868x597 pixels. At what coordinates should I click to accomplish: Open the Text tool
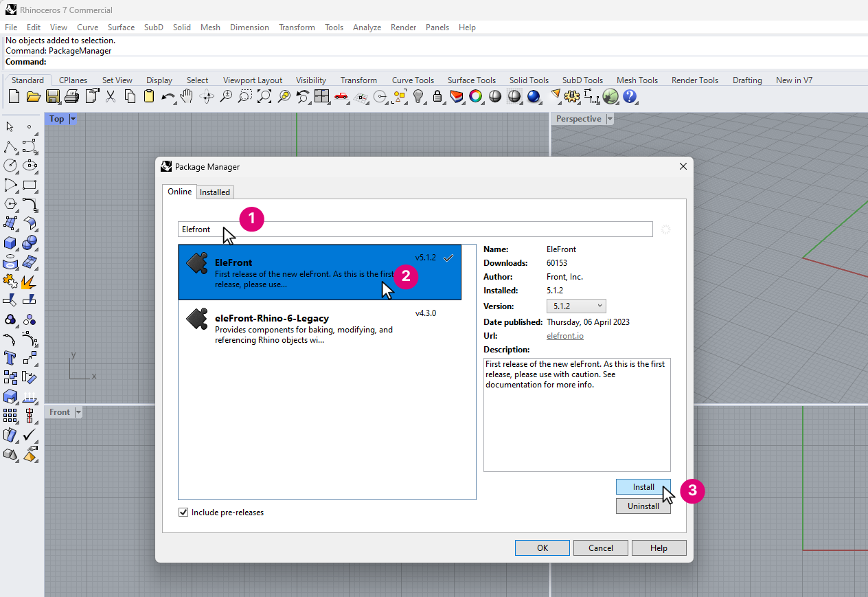pos(9,358)
